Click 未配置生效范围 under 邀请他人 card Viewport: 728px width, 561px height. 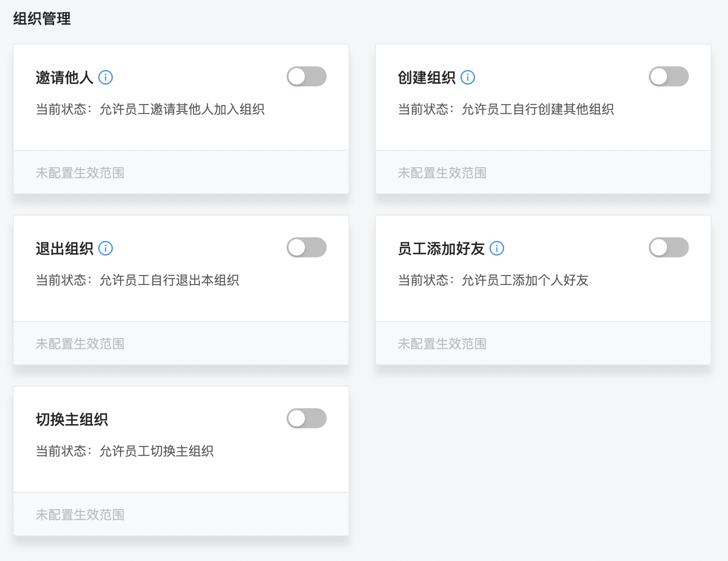(x=80, y=173)
